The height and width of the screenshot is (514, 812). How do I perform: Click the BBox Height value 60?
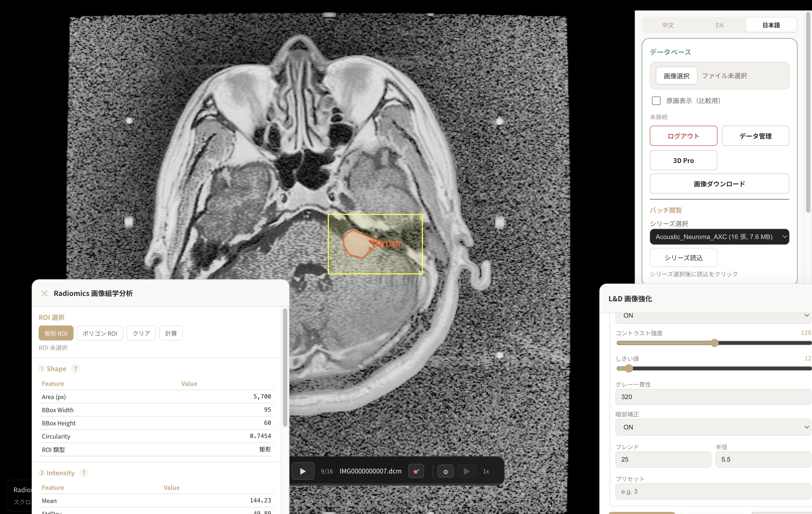(267, 423)
